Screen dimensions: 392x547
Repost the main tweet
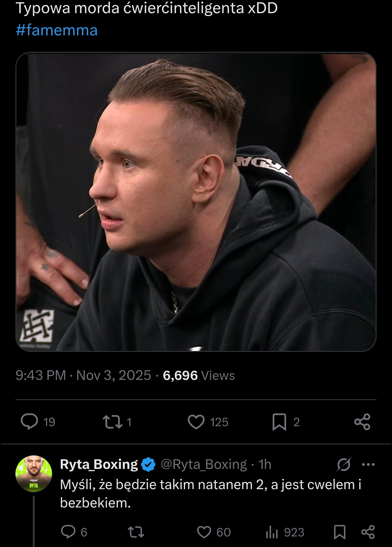pos(112,422)
